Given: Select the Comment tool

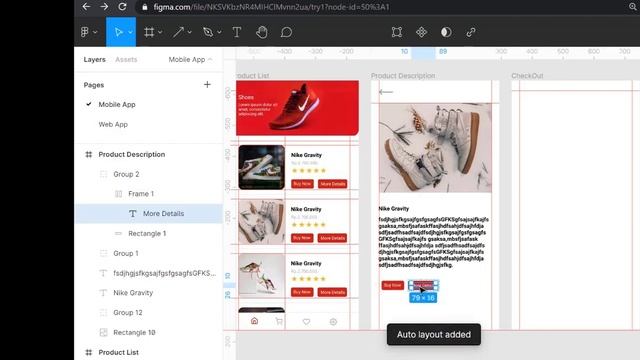Looking at the screenshot, I should tap(286, 32).
